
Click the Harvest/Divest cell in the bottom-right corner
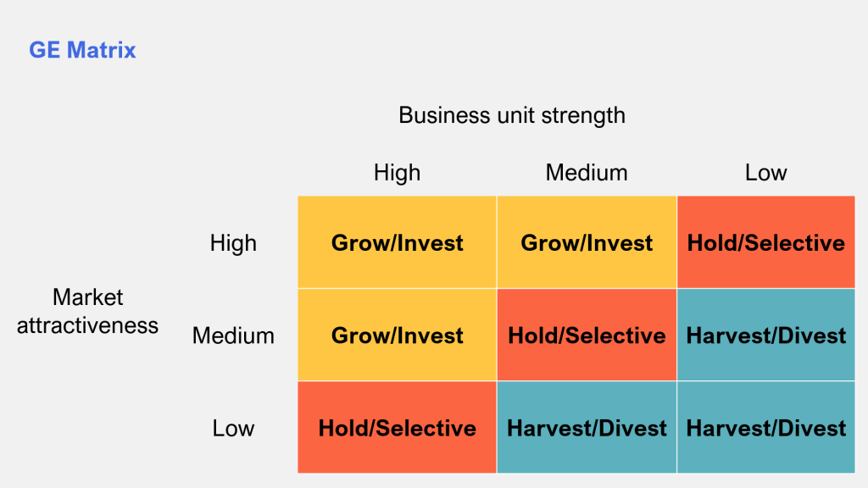point(765,428)
